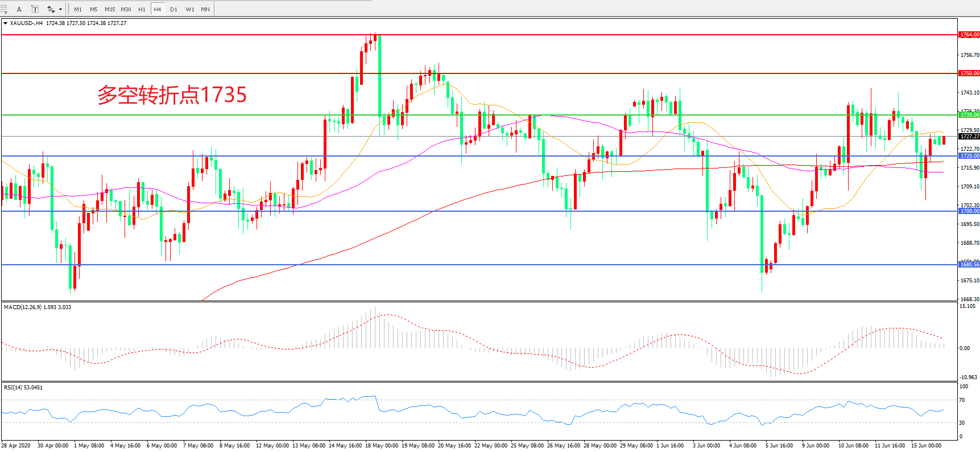This screenshot has height=452, width=980.
Task: Click the red 1764.00 price label
Action: pos(969,35)
